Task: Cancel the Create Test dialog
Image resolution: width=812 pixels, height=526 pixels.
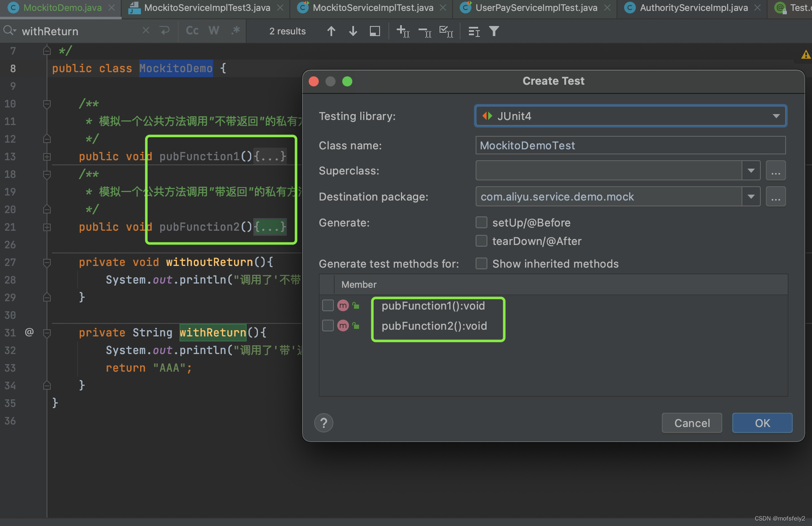Action: point(692,423)
